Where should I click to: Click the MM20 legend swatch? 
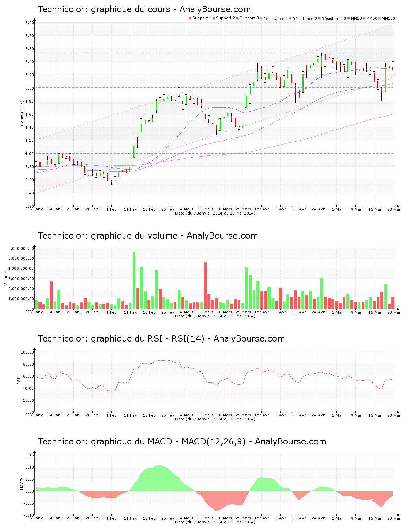point(348,18)
